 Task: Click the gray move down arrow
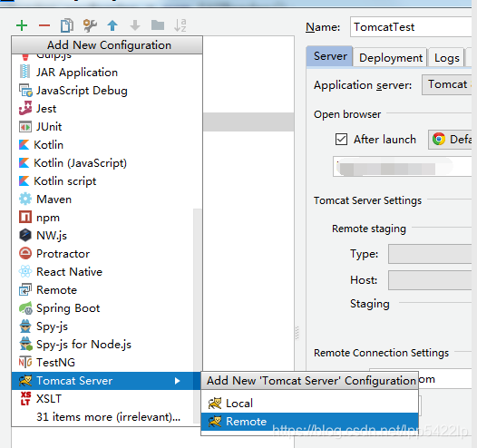[x=135, y=25]
